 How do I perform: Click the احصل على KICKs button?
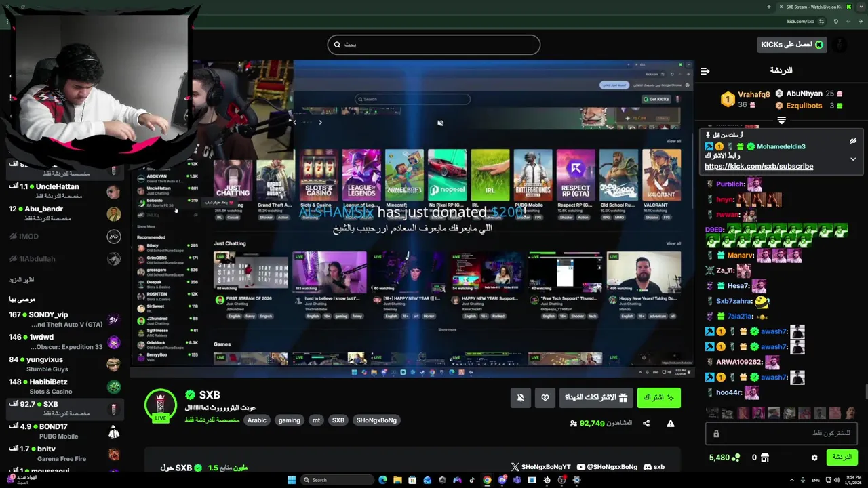tap(791, 45)
